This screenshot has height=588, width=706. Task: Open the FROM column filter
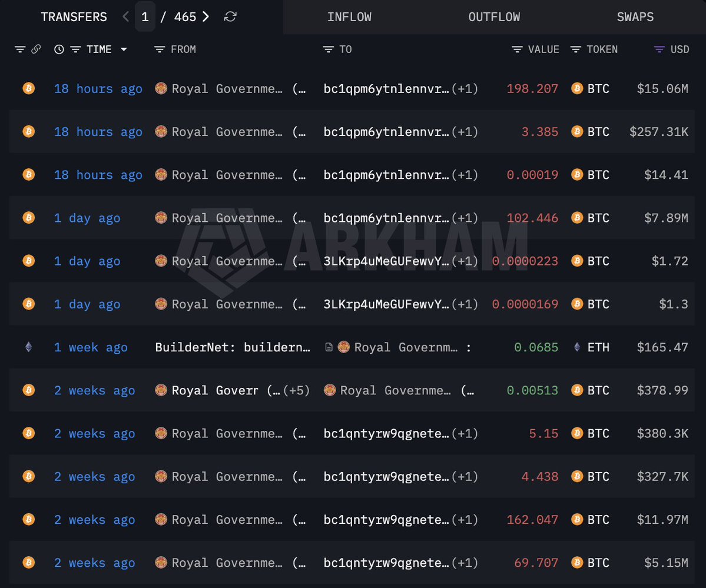click(160, 49)
